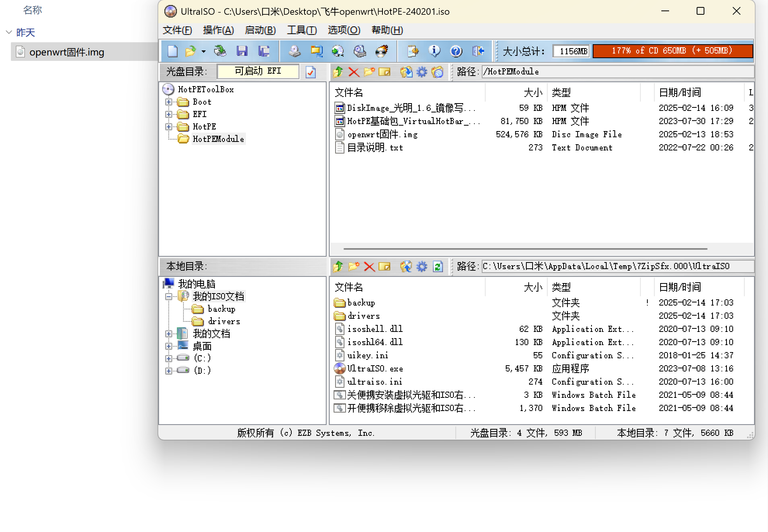Click the Convert image format icon

coord(317,51)
